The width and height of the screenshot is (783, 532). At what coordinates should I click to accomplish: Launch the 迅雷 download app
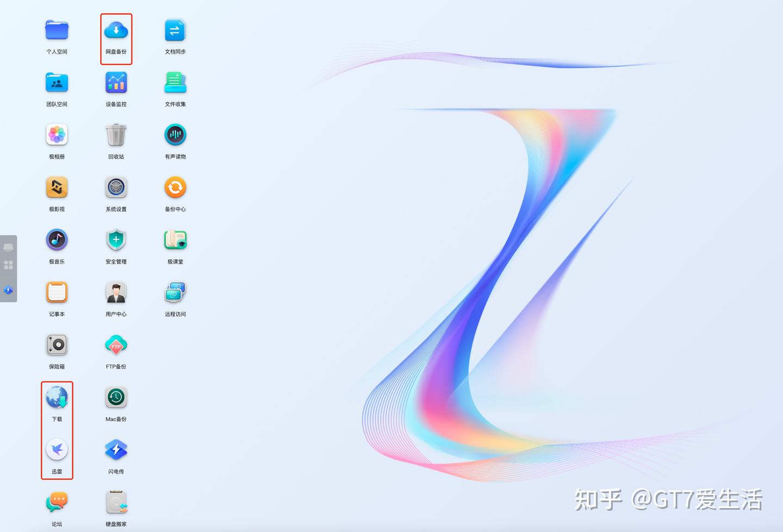57,450
